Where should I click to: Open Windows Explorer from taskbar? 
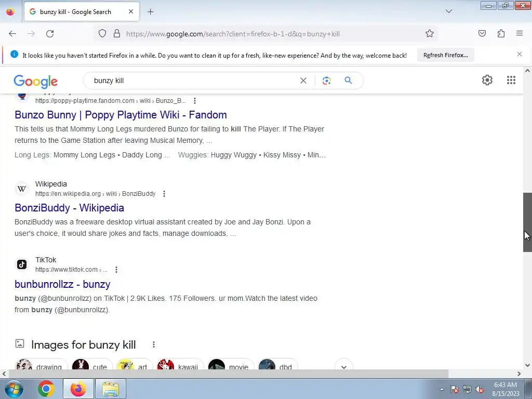111,389
